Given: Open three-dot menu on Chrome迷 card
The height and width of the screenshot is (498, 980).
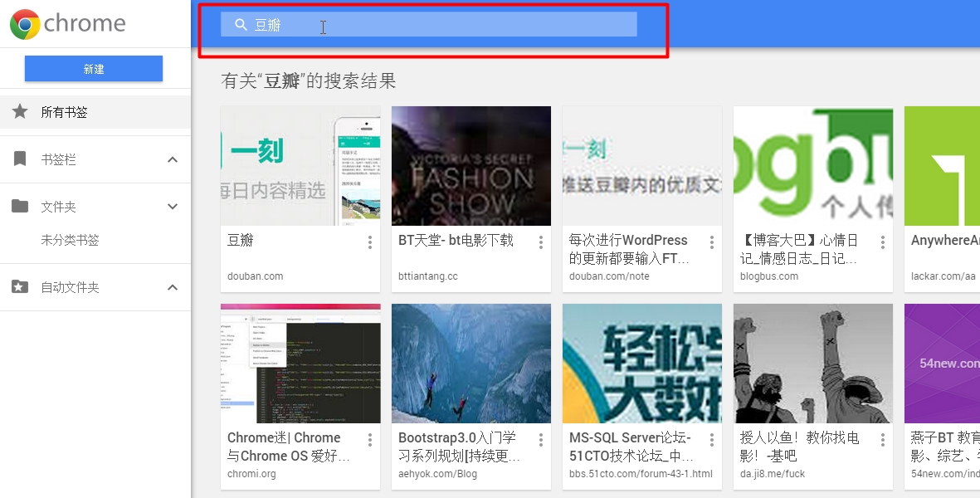Looking at the screenshot, I should click(370, 440).
